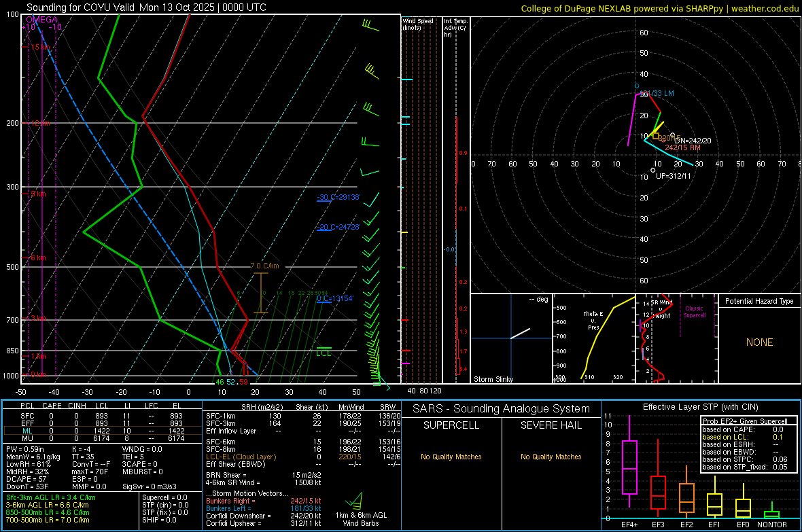The height and width of the screenshot is (532, 802).
Task: Click the -20 C=24728' level label
Action: 338,227
